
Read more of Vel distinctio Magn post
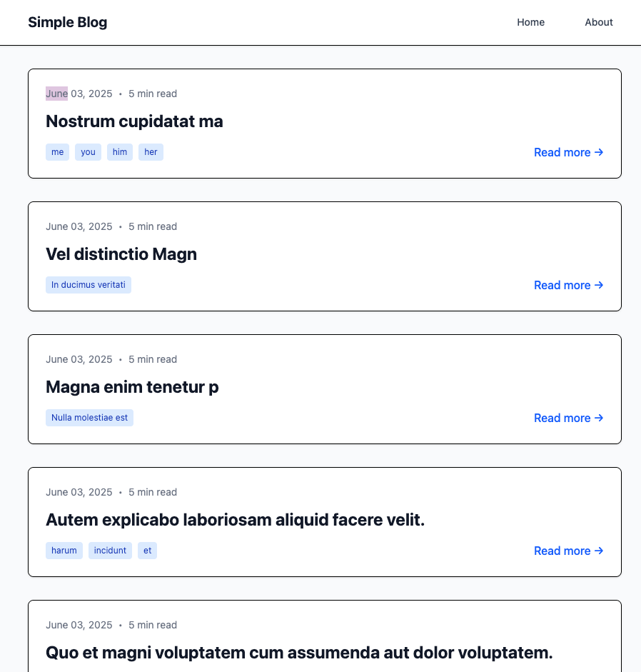click(568, 285)
